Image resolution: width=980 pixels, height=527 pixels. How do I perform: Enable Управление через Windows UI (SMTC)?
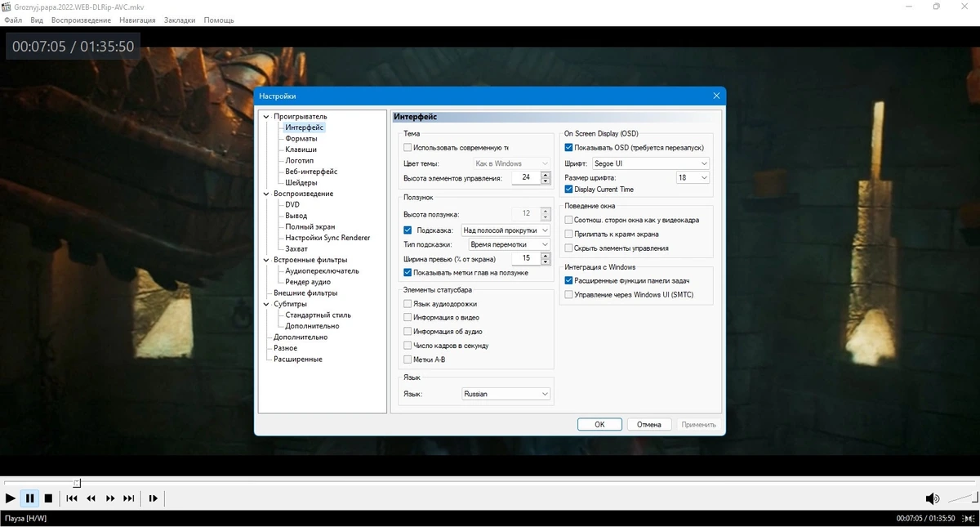(x=569, y=294)
